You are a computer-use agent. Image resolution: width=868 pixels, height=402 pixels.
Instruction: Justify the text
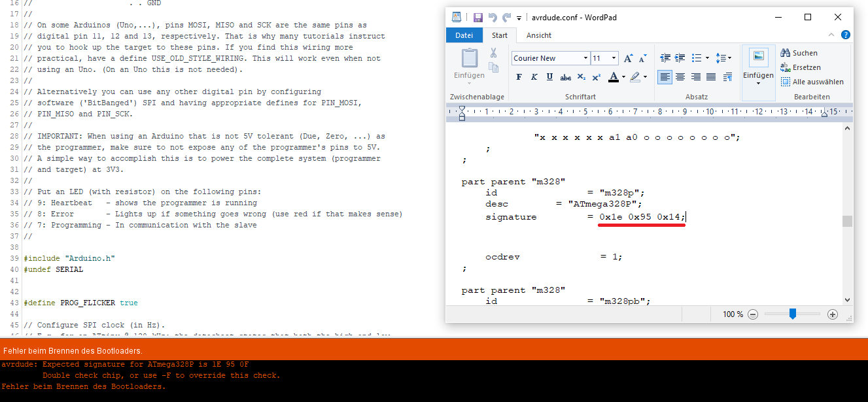[711, 77]
